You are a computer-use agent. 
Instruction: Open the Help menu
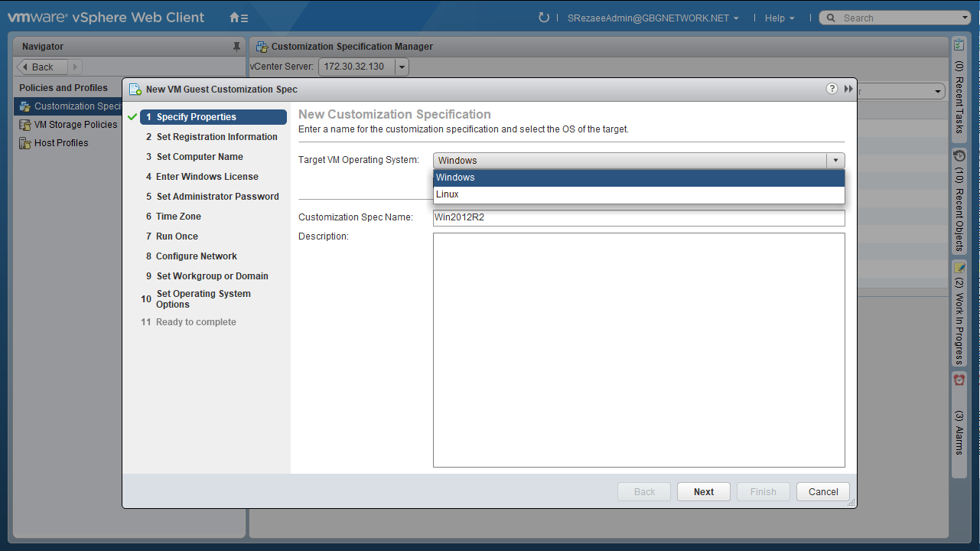779,18
